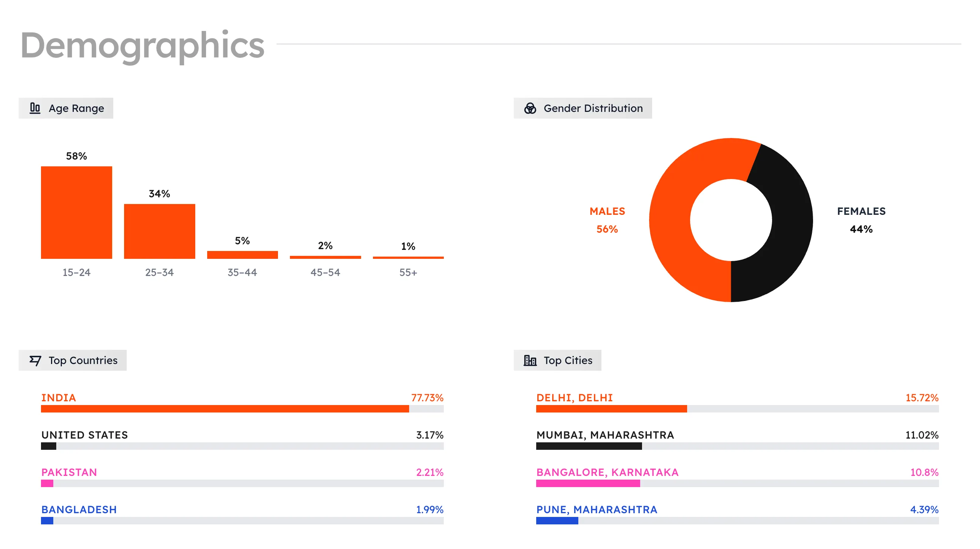Viewport: 980px width, 549px height.
Task: Open the Top Cities heading
Action: click(x=568, y=360)
